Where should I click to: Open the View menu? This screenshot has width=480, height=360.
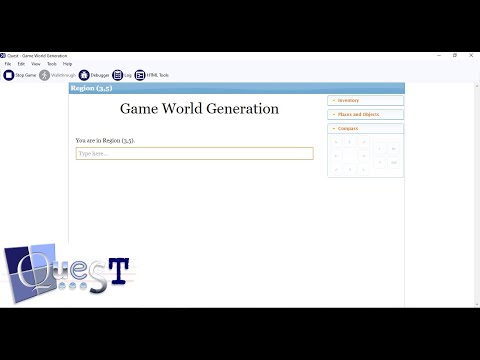[x=36, y=64]
